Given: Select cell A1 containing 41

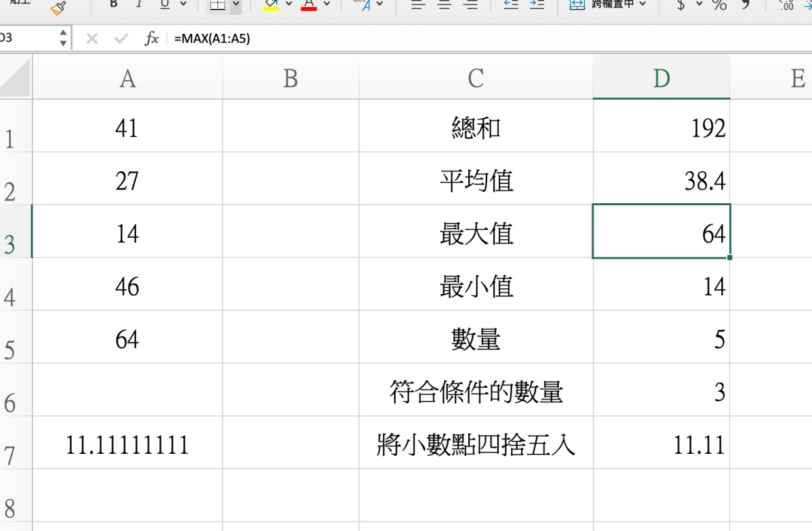Looking at the screenshot, I should [127, 126].
